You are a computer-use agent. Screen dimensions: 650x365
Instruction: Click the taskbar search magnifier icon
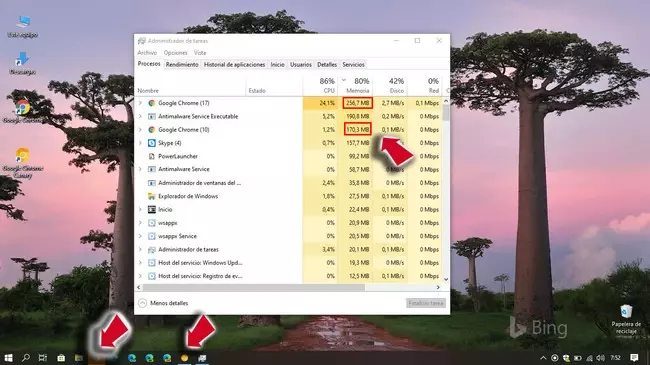click(x=26, y=358)
